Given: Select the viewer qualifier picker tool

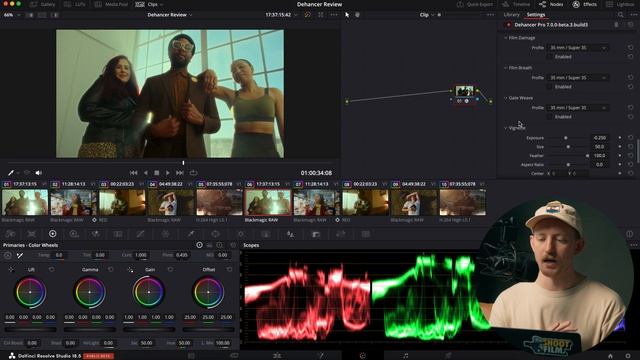Looking at the screenshot, I should click(x=11, y=173).
